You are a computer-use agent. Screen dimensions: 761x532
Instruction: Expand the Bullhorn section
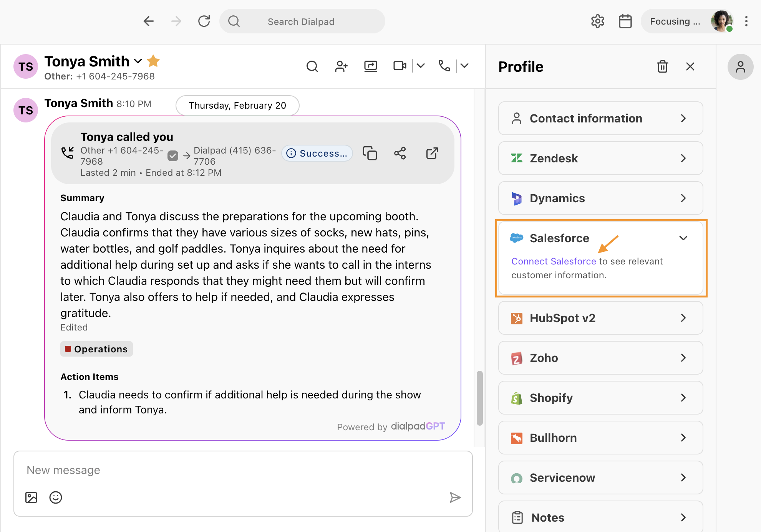(600, 438)
